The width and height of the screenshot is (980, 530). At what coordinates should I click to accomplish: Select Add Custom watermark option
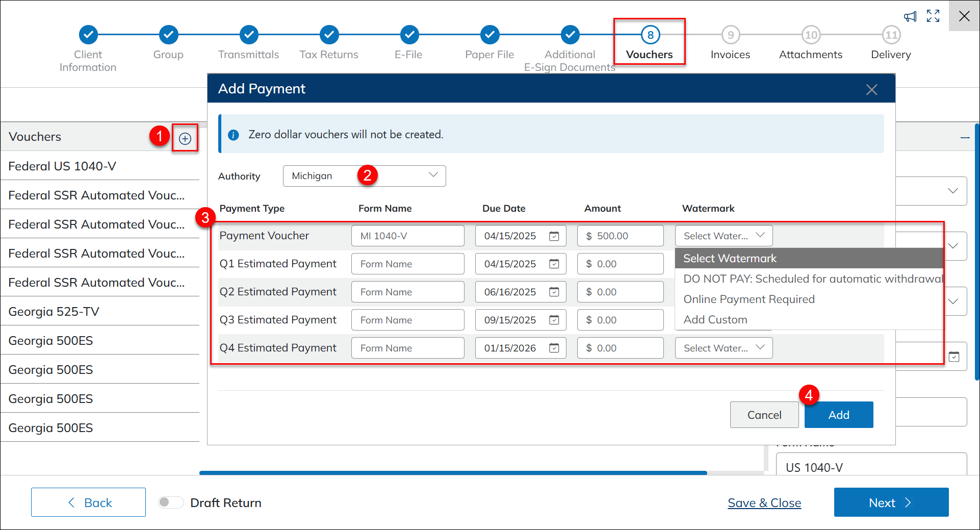pos(715,320)
